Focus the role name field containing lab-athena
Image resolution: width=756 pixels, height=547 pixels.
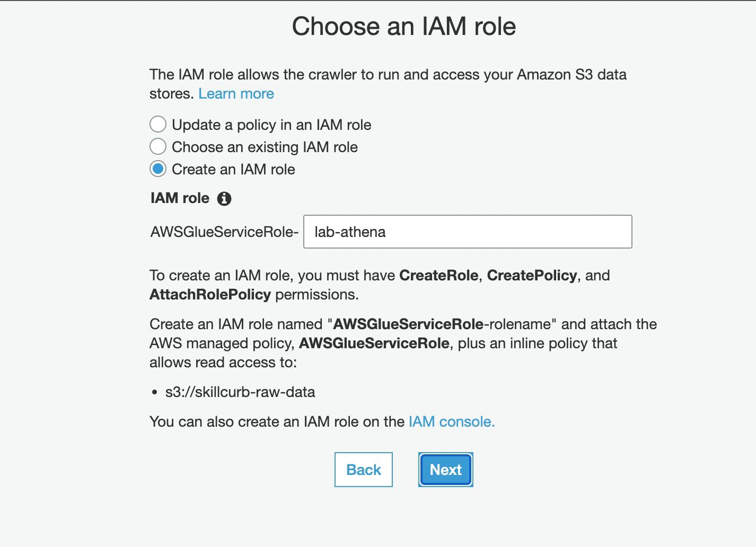(x=467, y=232)
